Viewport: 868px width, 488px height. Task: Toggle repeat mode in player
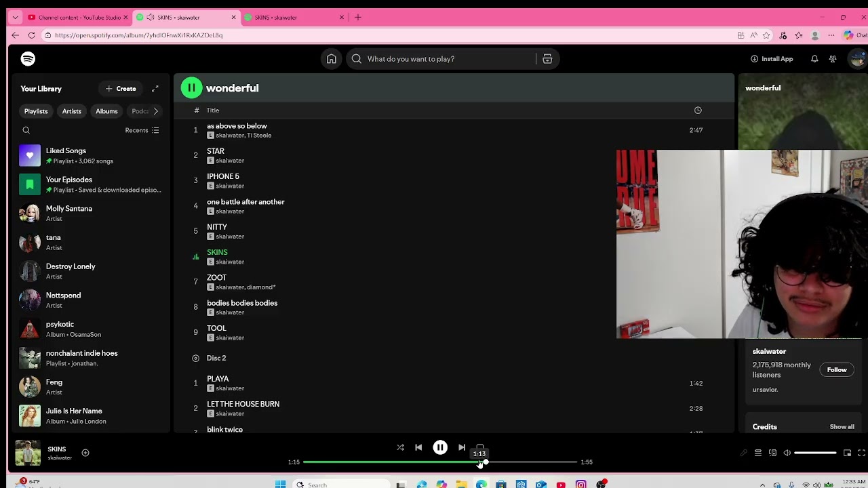tap(480, 446)
